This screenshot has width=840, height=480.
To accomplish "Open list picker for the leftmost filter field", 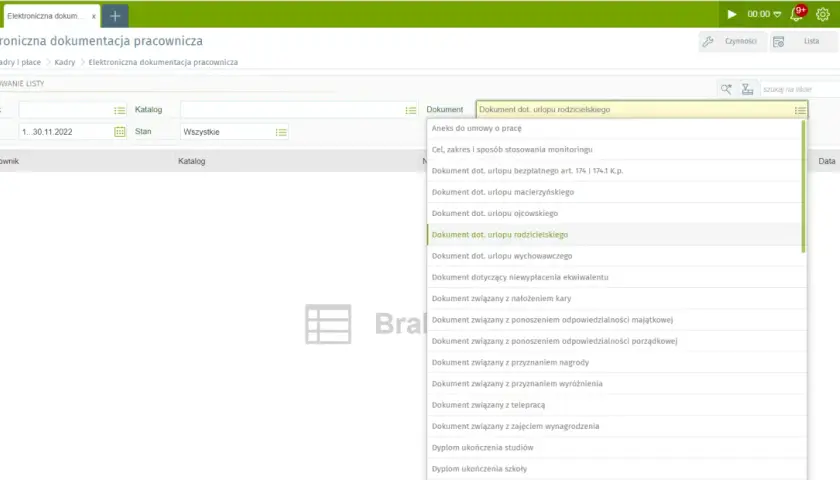I will [x=119, y=110].
